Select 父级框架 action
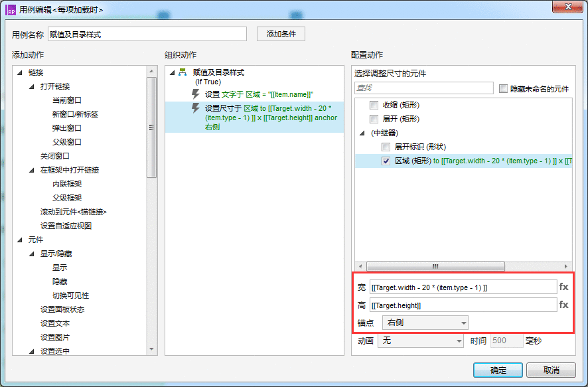 coord(67,198)
